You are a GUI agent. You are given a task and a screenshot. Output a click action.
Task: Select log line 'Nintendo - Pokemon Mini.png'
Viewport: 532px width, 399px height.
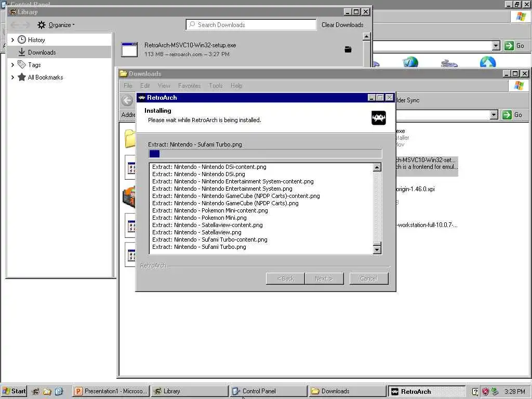[199, 218]
